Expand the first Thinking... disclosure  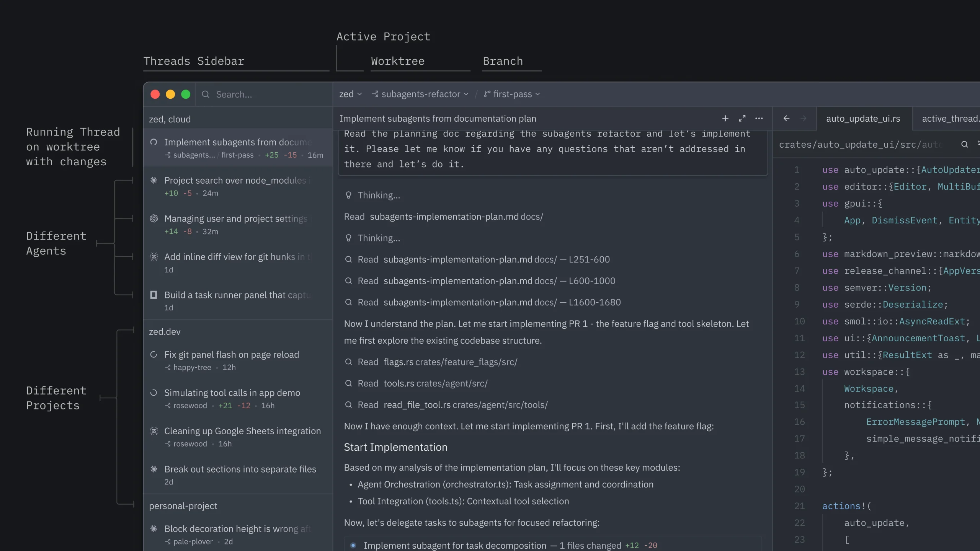[378, 195]
